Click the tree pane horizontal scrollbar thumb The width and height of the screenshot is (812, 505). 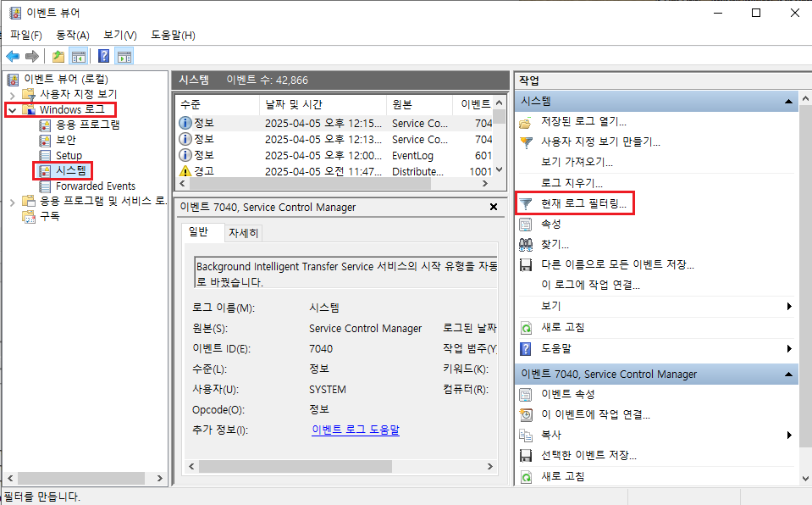(x=80, y=479)
